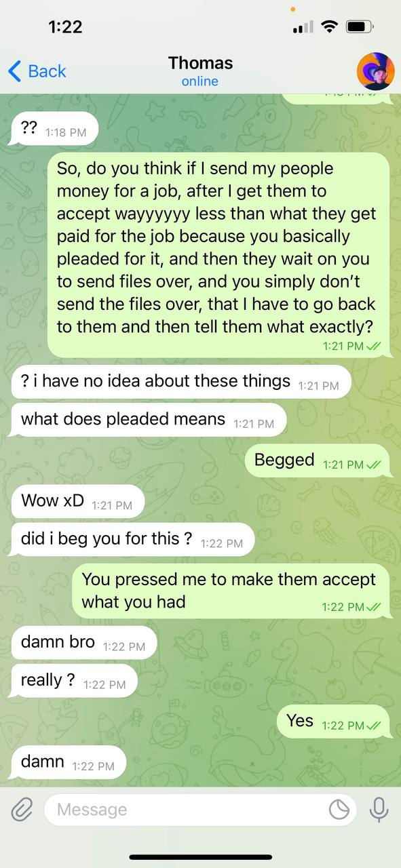This screenshot has width=401, height=868.
Task: Open Thomas contact info from title
Action: pyautogui.click(x=200, y=63)
